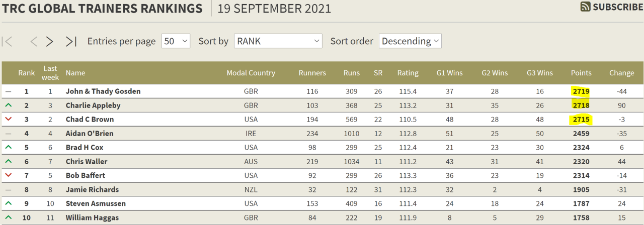Click red down arrow beside Chad C Brown
Image resolution: width=644 pixels, height=225 pixels.
point(8,119)
